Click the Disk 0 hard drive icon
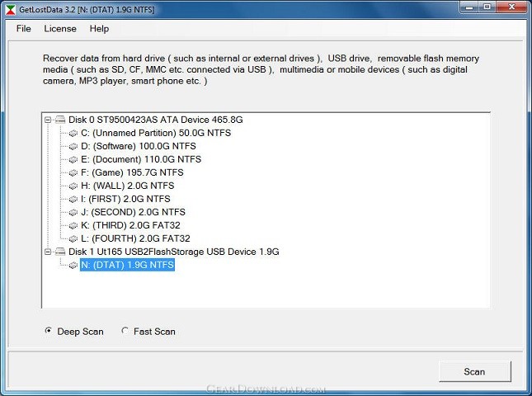 (60, 120)
